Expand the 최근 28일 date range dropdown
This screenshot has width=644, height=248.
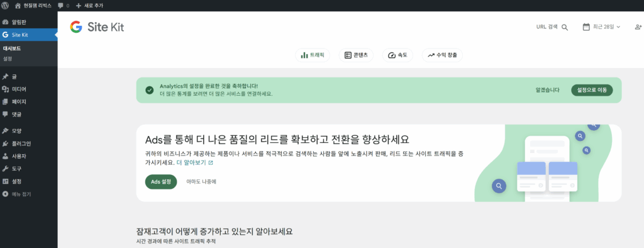point(602,26)
